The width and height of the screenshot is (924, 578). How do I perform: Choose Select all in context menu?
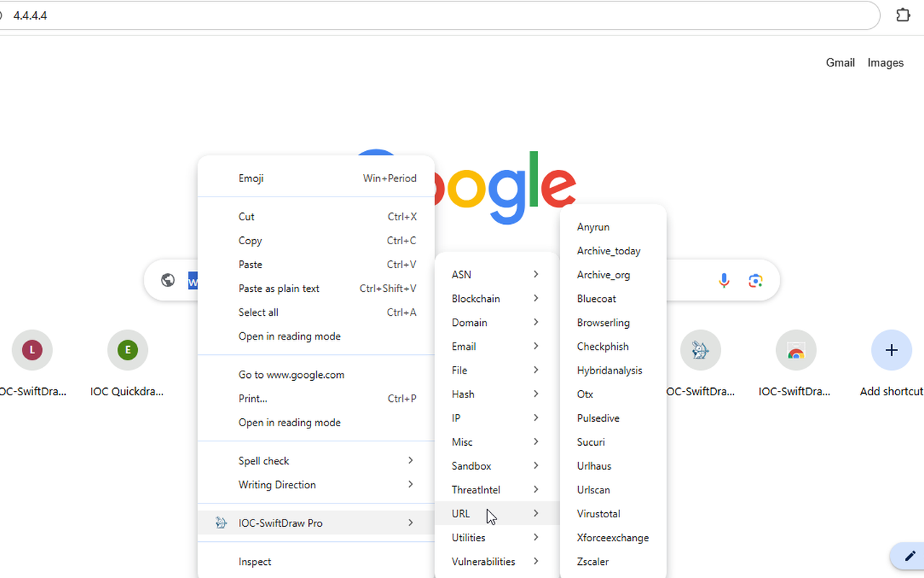(316, 312)
